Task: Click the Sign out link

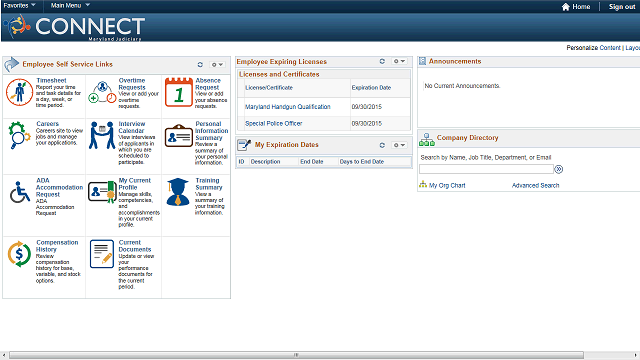Action: tap(622, 7)
